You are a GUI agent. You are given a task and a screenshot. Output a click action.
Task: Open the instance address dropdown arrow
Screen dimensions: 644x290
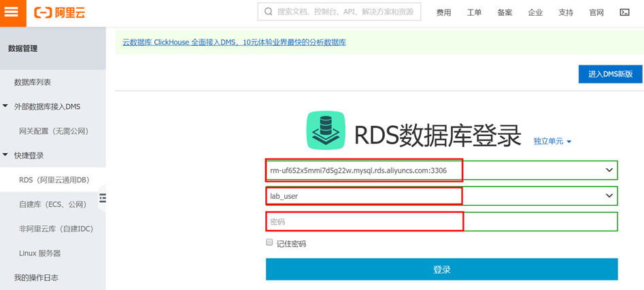coord(609,170)
